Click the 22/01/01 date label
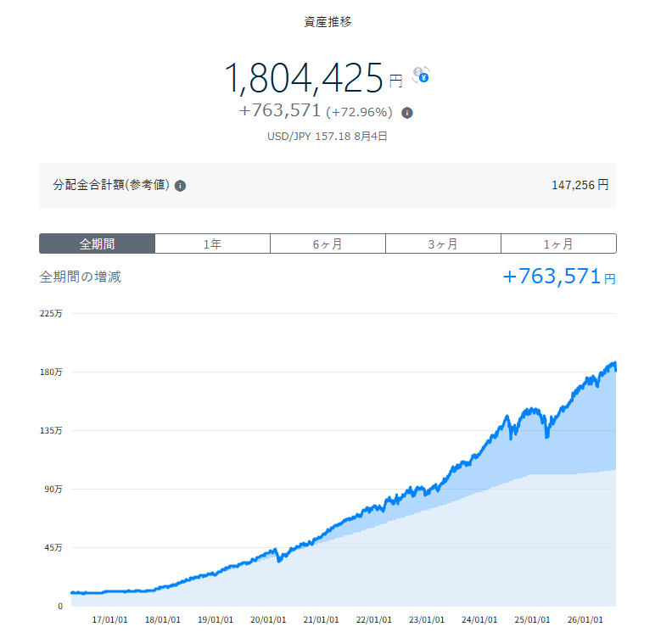Viewport: 672px width, 638px height. pyautogui.click(x=373, y=619)
